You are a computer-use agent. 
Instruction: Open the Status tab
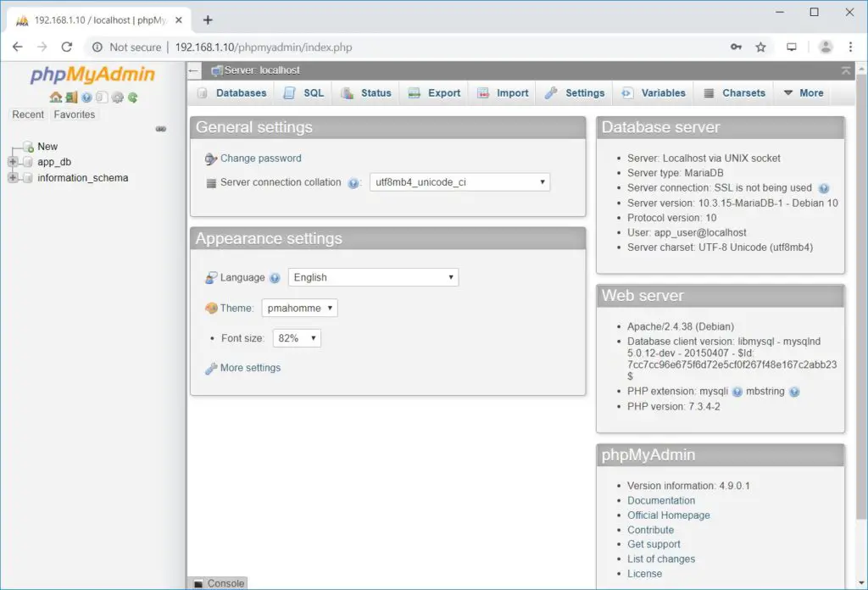point(366,93)
